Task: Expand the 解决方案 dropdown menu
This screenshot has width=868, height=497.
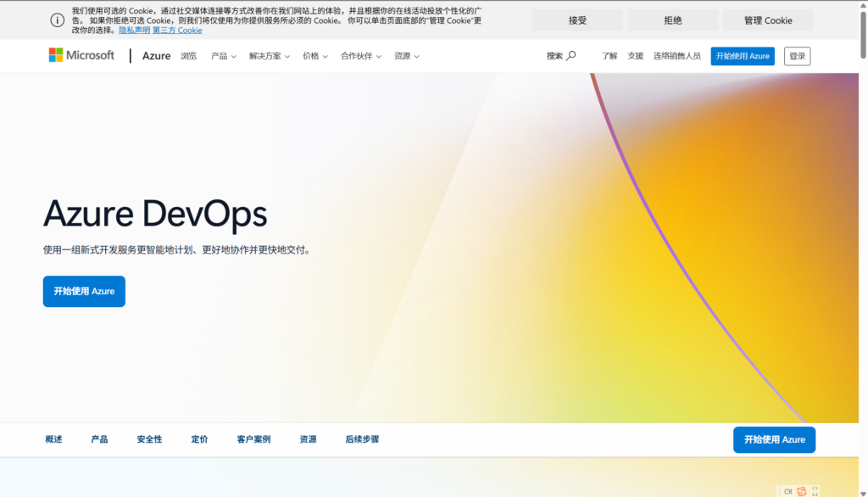Action: [269, 56]
